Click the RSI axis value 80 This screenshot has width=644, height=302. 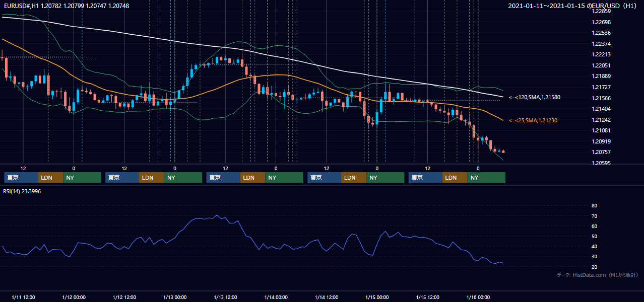(x=594, y=206)
